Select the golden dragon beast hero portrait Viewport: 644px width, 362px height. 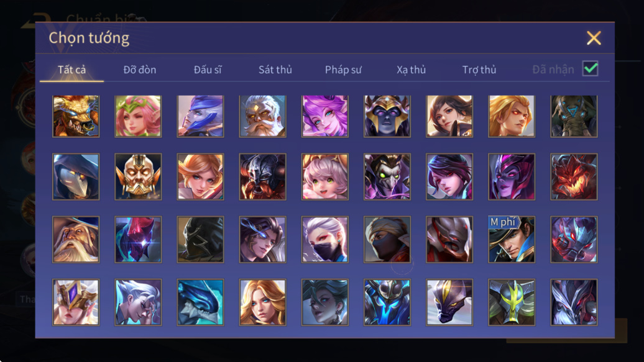coord(76,116)
